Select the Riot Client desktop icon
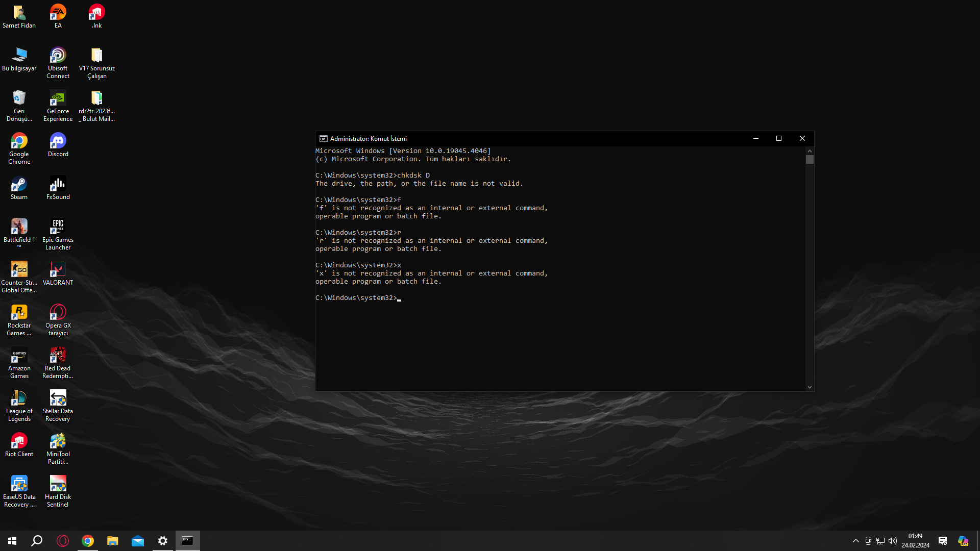Viewport: 980px width, 551px height. point(19,445)
